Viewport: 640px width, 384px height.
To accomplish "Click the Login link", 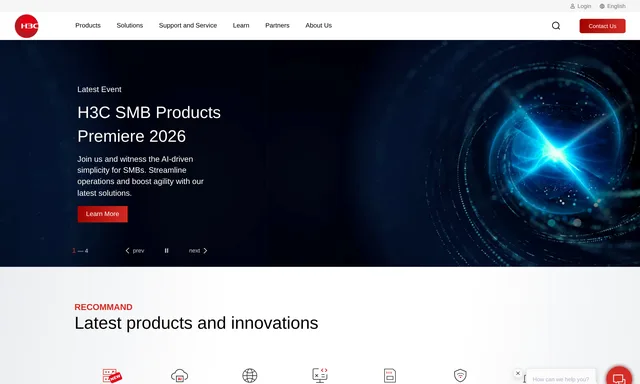I will tap(584, 6).
